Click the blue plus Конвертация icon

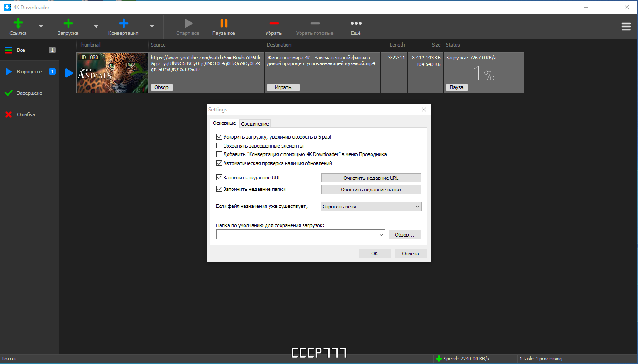click(124, 23)
